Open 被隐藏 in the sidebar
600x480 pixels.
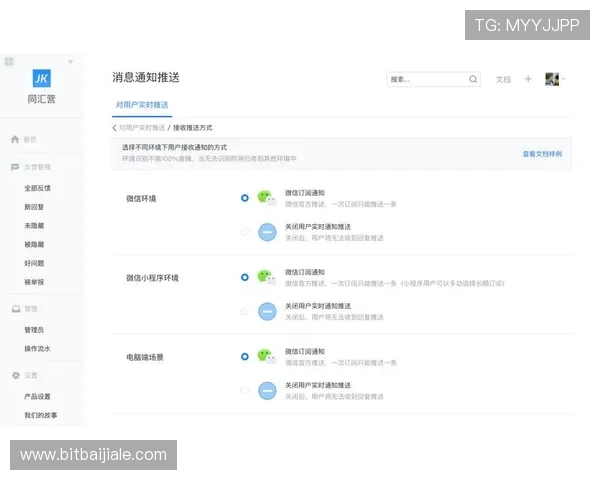point(34,244)
